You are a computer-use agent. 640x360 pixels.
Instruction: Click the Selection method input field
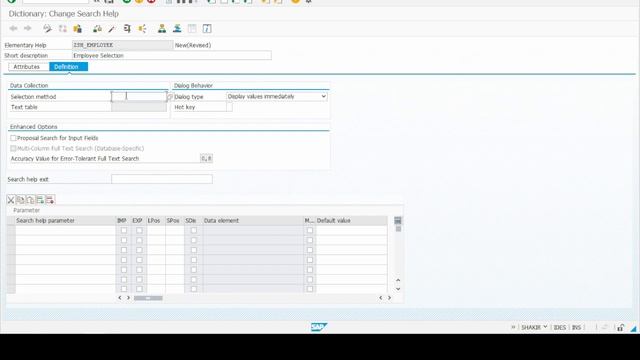tap(139, 96)
